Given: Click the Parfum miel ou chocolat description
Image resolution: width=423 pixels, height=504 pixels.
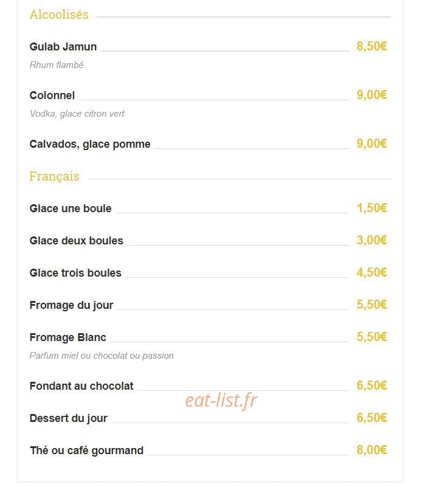Looking at the screenshot, I should (101, 356).
